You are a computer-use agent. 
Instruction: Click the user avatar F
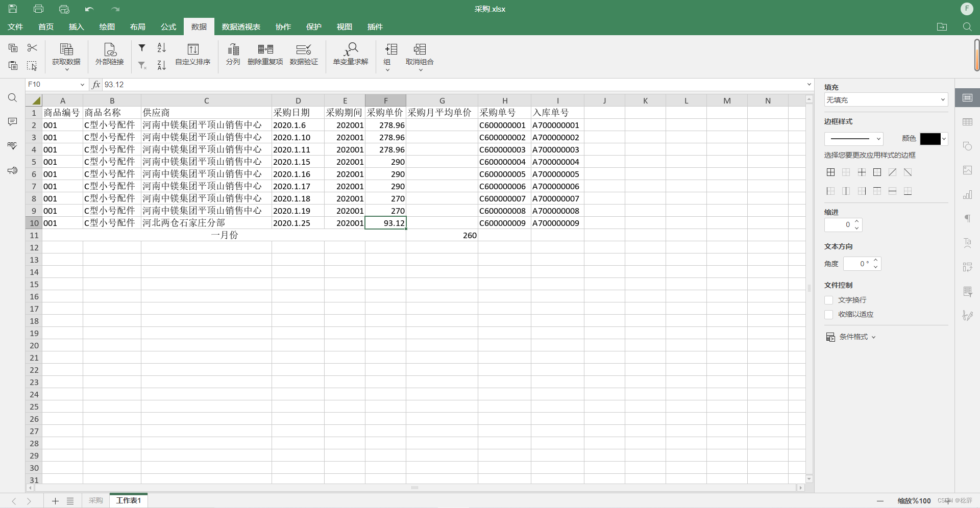coord(967,9)
